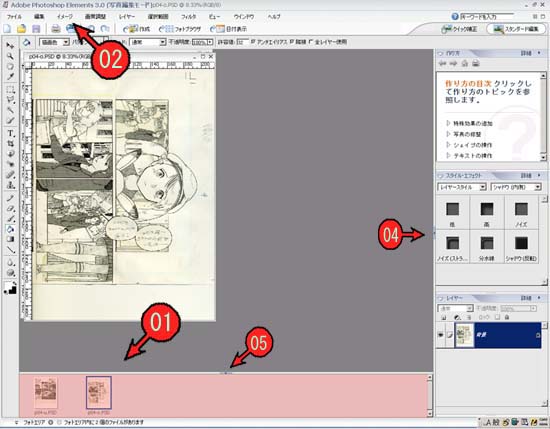Screen dimensions: 550x429
Task: Select the highlighted Paint Bucket tool
Action: [10, 229]
